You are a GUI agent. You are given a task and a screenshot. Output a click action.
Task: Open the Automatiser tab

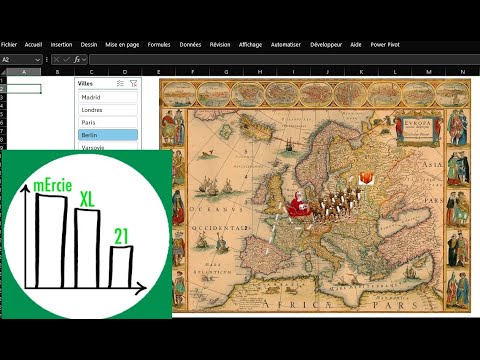pos(286,45)
